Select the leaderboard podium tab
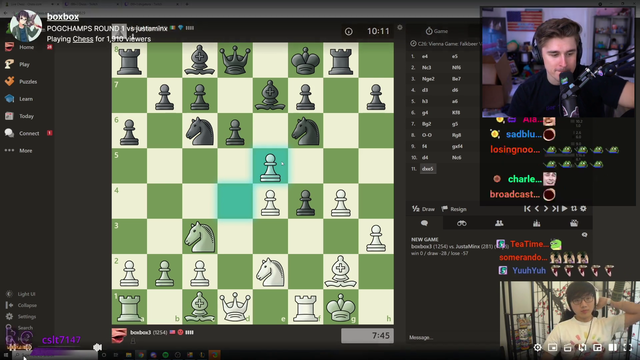The image size is (640, 360). point(536,223)
